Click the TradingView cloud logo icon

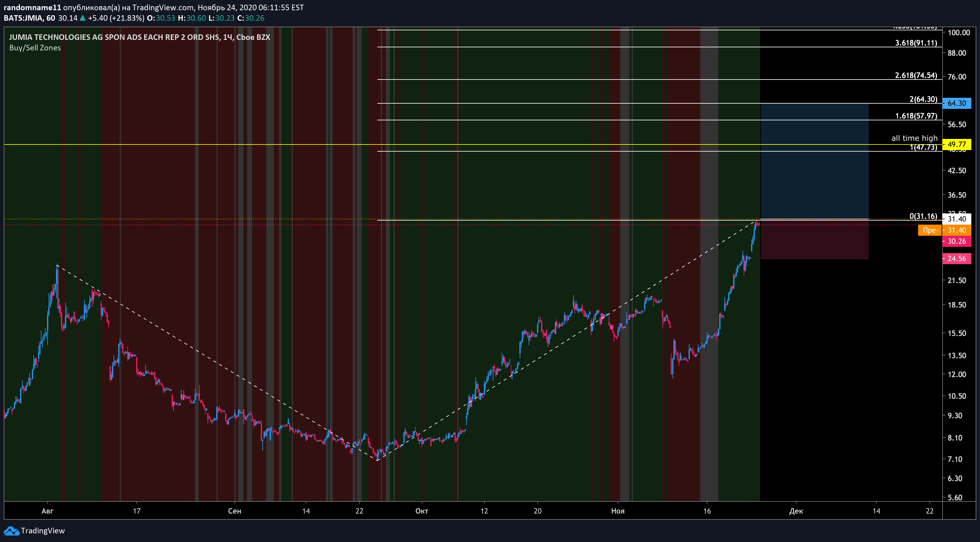coord(11,531)
